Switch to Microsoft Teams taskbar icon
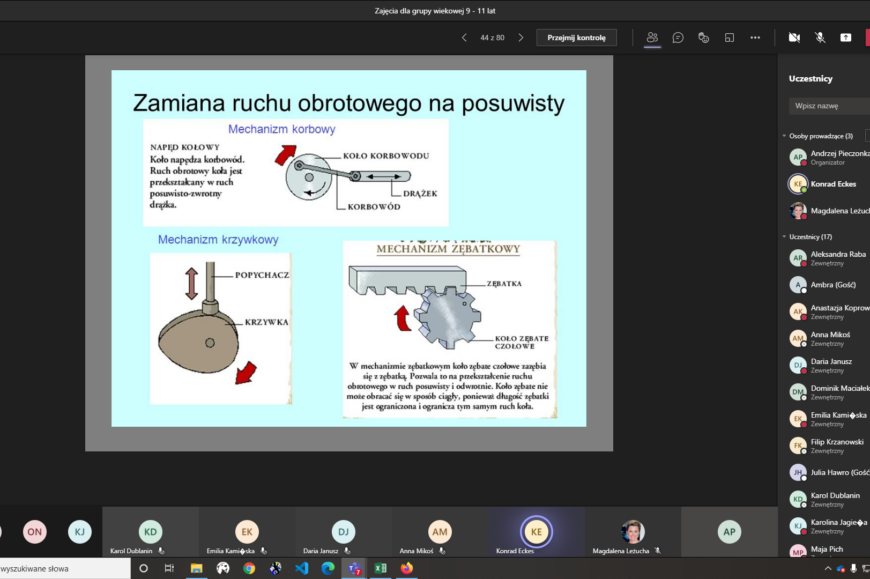The image size is (870, 579). (x=354, y=568)
